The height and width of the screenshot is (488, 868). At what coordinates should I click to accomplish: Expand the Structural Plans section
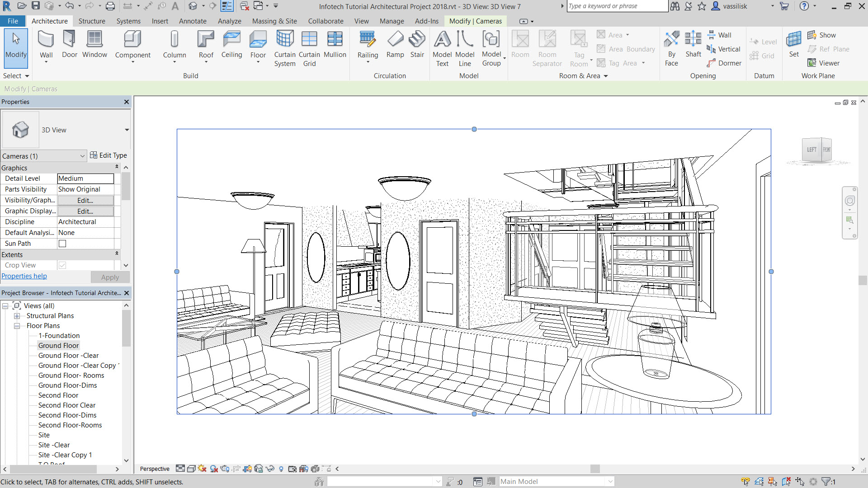17,315
